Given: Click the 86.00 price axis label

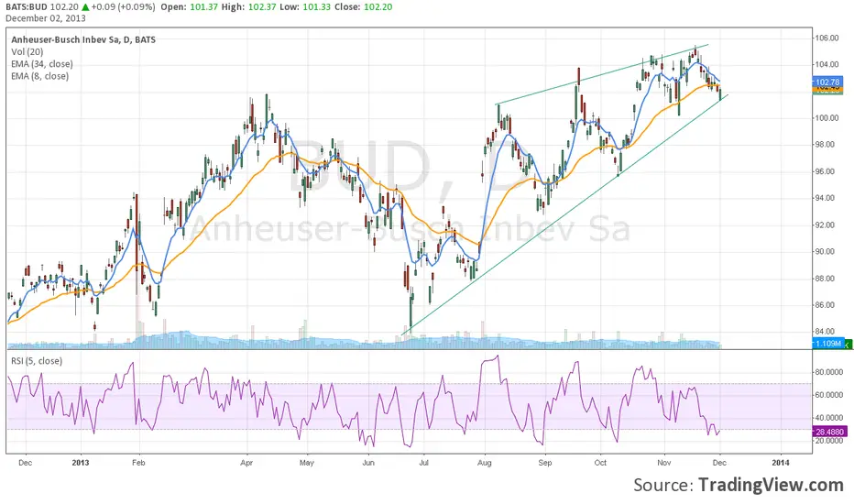Looking at the screenshot, I should click(827, 305).
